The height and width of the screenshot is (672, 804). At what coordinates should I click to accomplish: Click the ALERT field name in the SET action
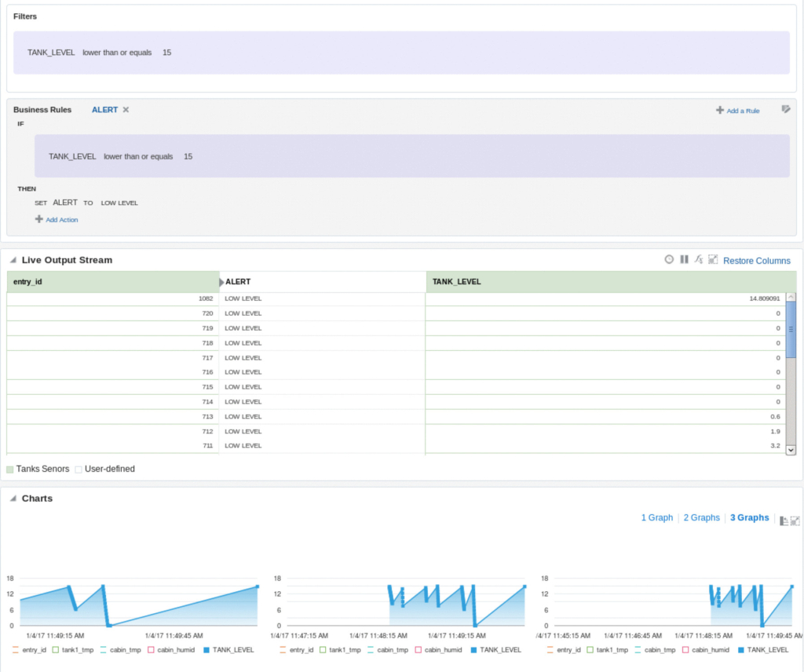(x=65, y=203)
